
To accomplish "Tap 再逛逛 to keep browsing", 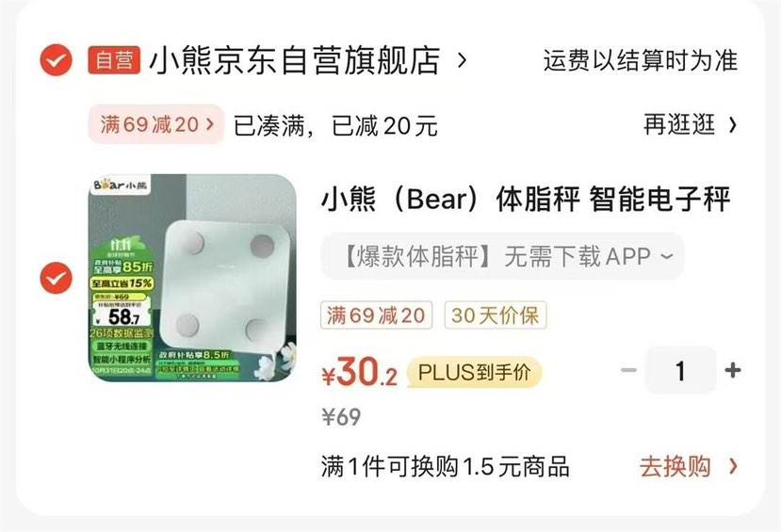I will 679,124.
